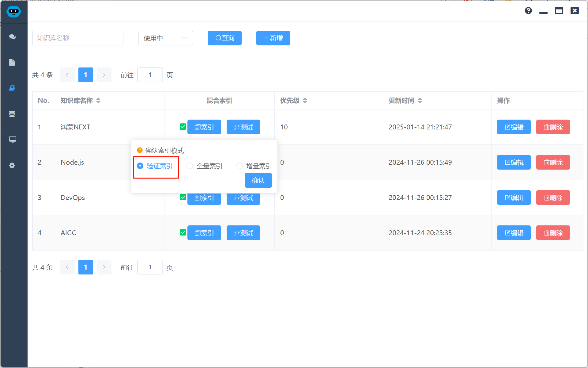Open the chat icon in sidebar
Image resolution: width=588 pixels, height=368 pixels.
click(x=12, y=37)
